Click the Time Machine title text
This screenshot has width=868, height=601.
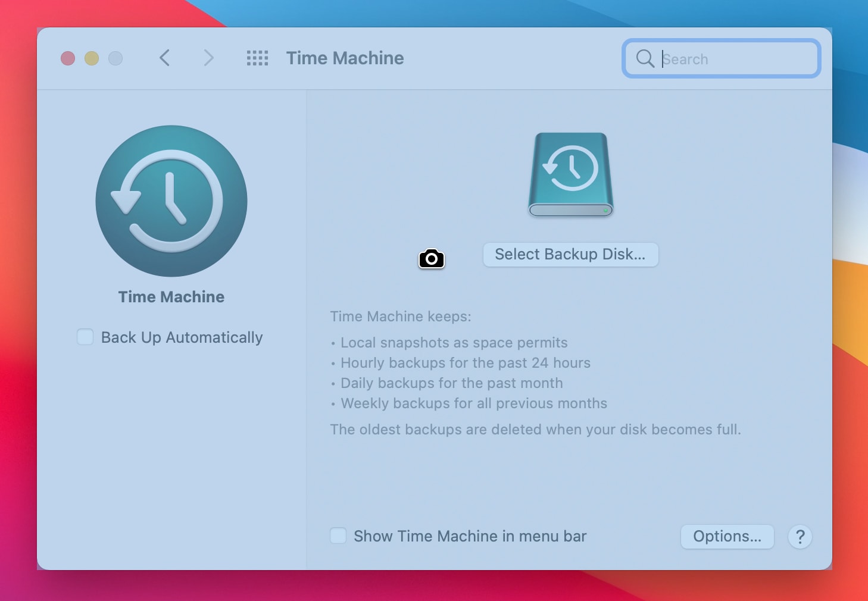(345, 58)
